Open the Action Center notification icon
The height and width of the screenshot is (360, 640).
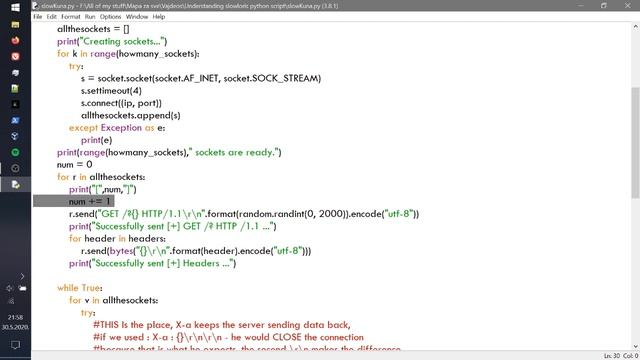coord(15,345)
